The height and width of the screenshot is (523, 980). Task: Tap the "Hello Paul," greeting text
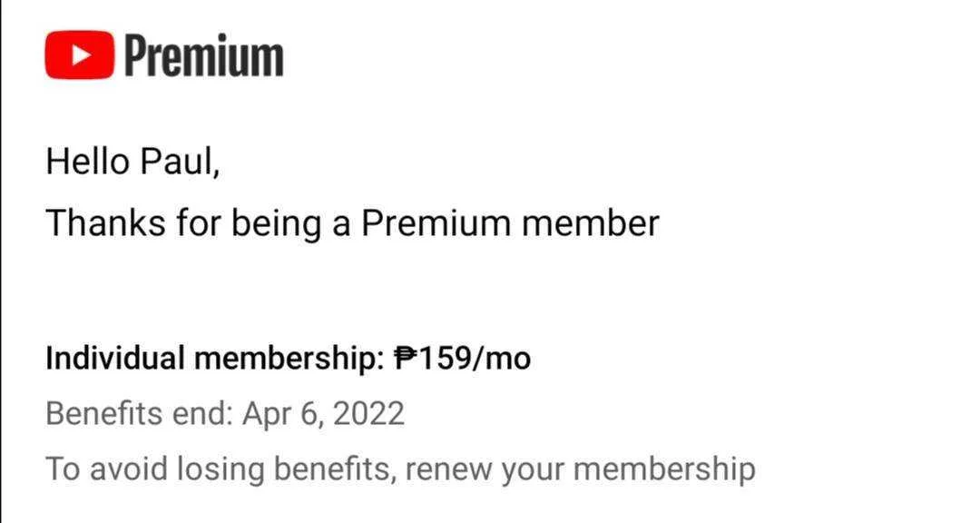(132, 162)
